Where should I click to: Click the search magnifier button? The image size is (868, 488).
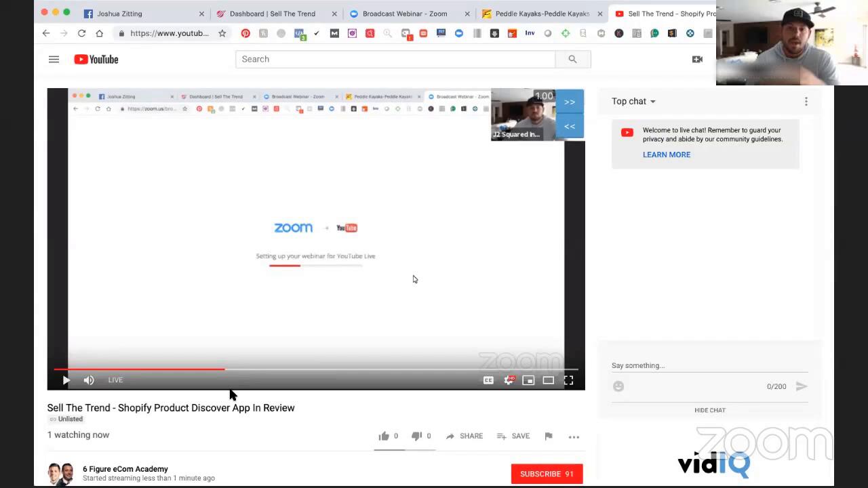(x=572, y=60)
